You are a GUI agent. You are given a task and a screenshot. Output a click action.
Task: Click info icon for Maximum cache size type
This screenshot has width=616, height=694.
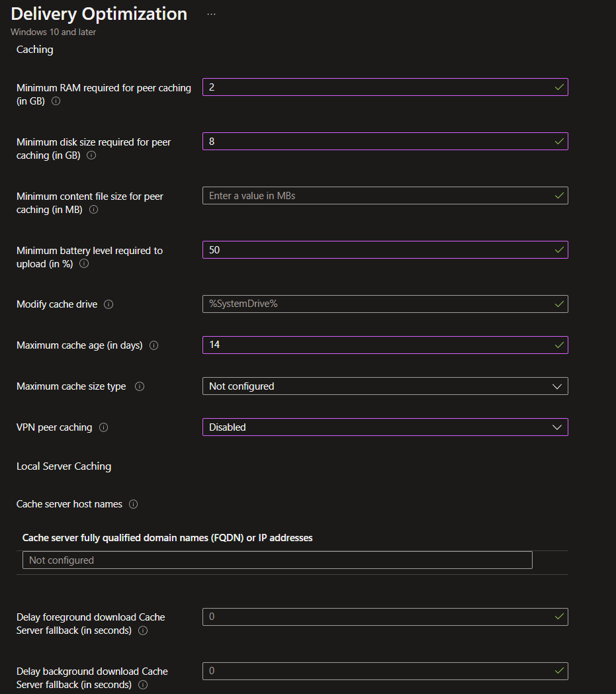[140, 386]
